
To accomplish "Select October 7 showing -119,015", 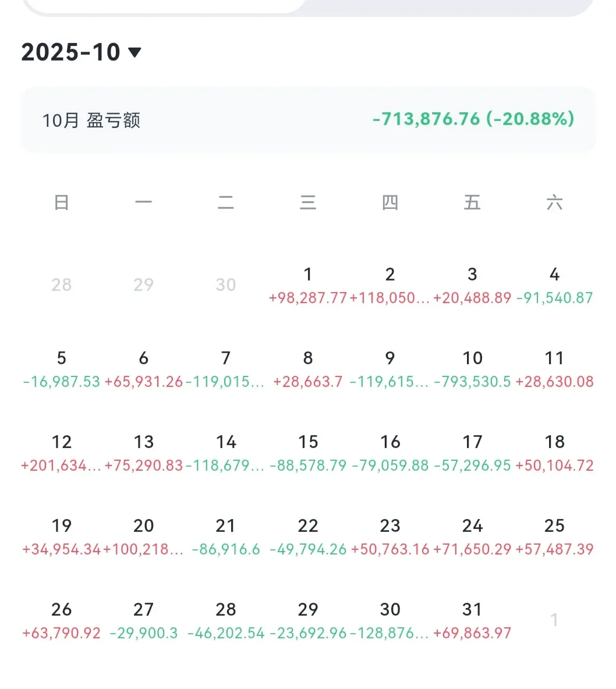I will (x=225, y=369).
